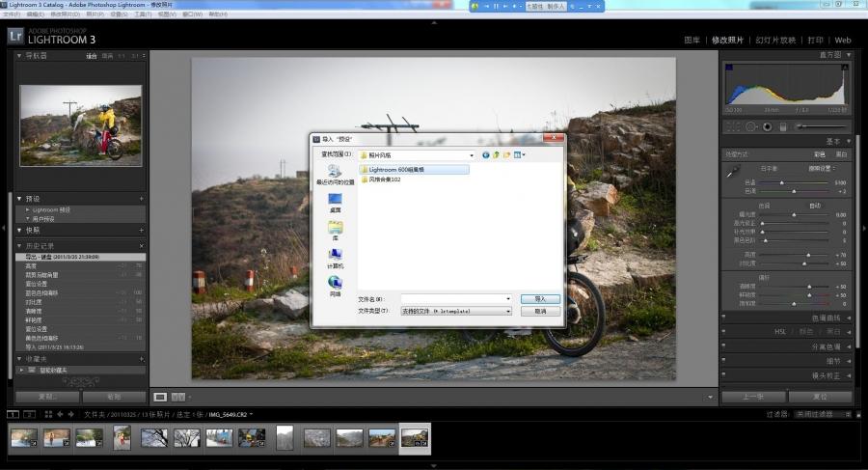The width and height of the screenshot is (868, 470).
Task: Toggle the Lens Corrections panel switch
Action: coord(723,375)
